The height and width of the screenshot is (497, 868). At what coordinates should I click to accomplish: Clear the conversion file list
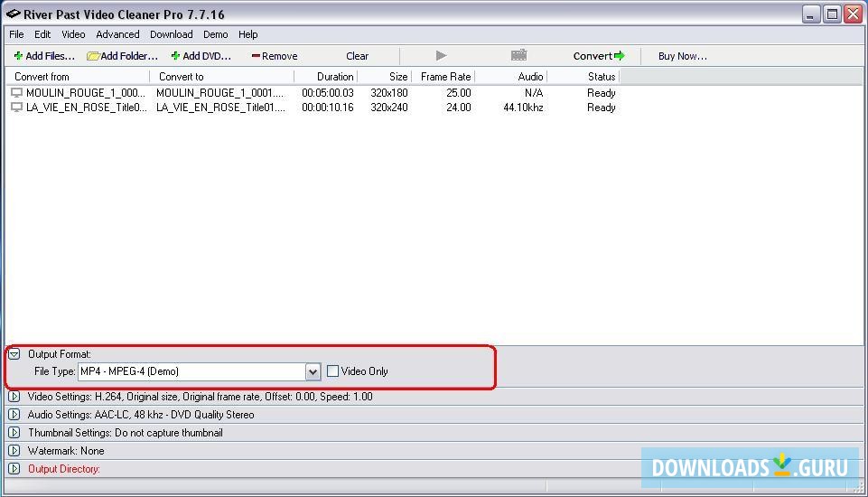coord(357,56)
